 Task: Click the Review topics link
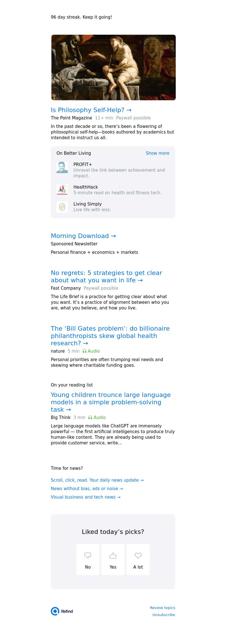(x=162, y=608)
